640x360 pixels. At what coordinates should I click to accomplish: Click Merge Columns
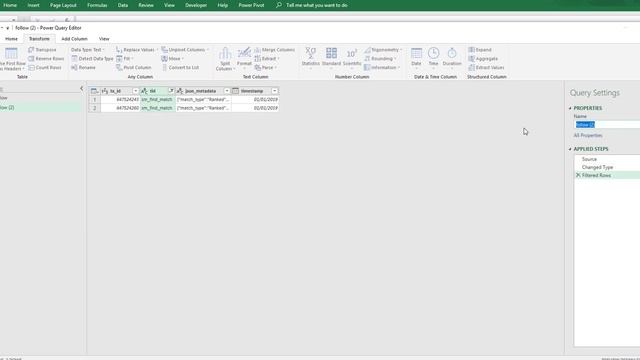[274, 50]
